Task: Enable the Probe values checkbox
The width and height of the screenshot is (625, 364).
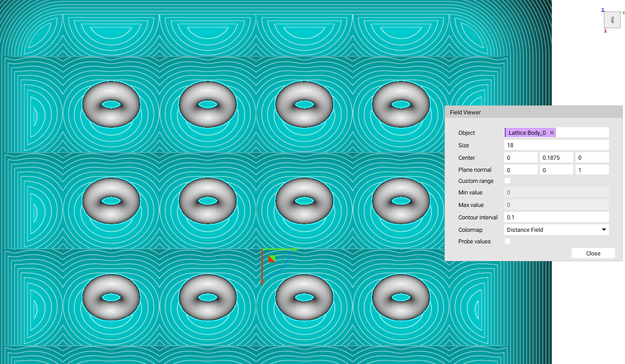Action: tap(507, 241)
